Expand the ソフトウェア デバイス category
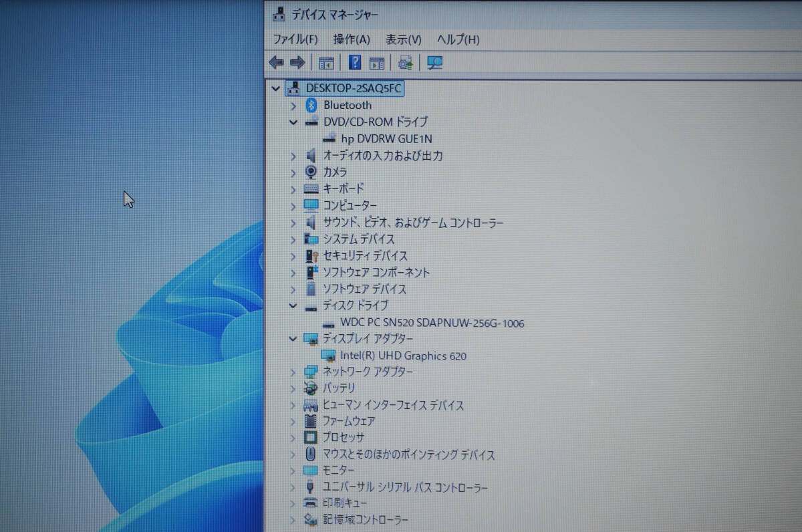Screen dimensions: 802x532 [x=293, y=289]
